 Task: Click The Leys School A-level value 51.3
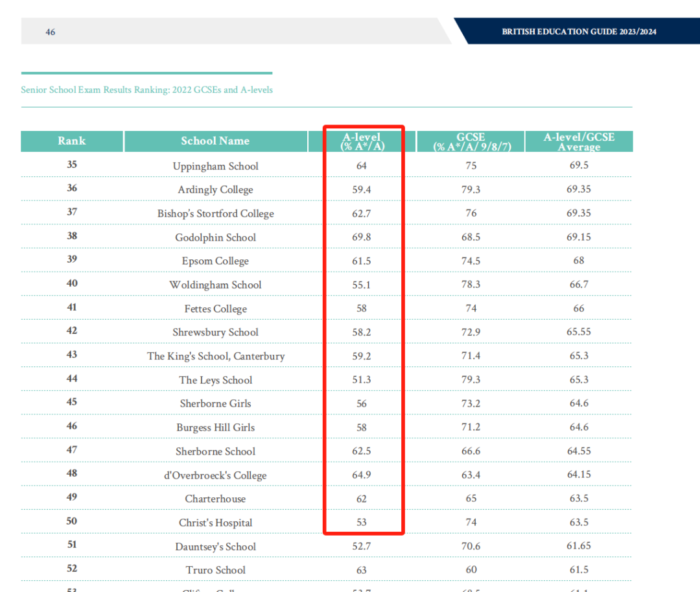tap(362, 380)
